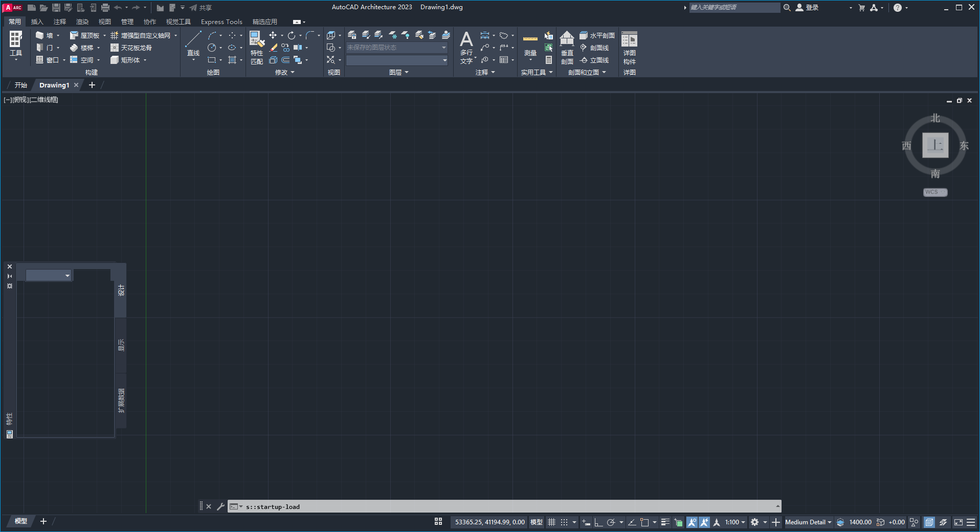Switch to the 插入 (Insert) ribbon tab
This screenshot has height=532, width=980.
tap(37, 21)
